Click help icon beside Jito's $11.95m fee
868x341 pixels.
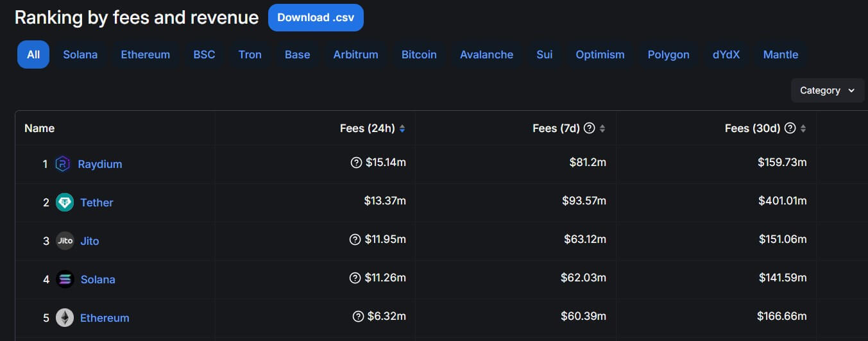(355, 240)
